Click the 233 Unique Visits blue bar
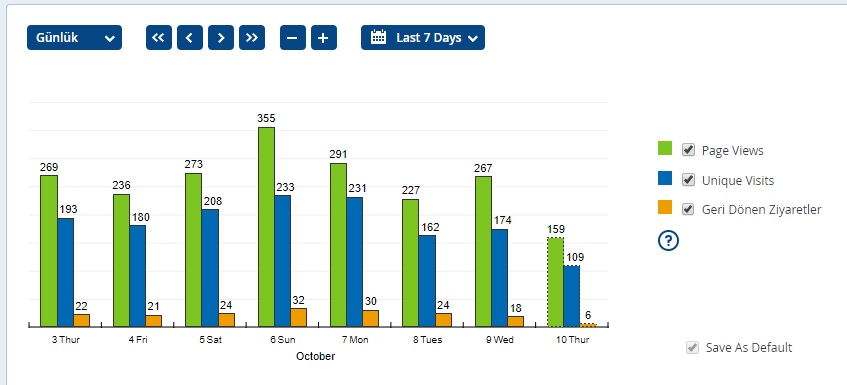The height and width of the screenshot is (385, 847). (x=283, y=261)
